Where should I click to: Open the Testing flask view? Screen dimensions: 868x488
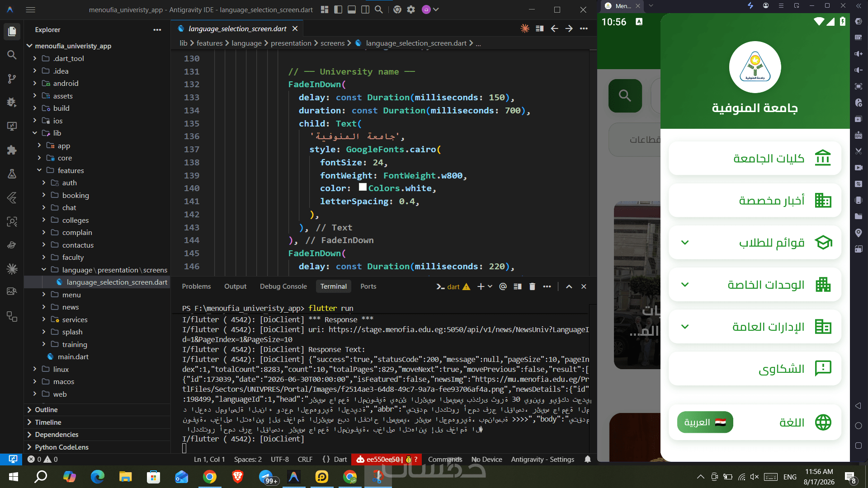point(12,174)
